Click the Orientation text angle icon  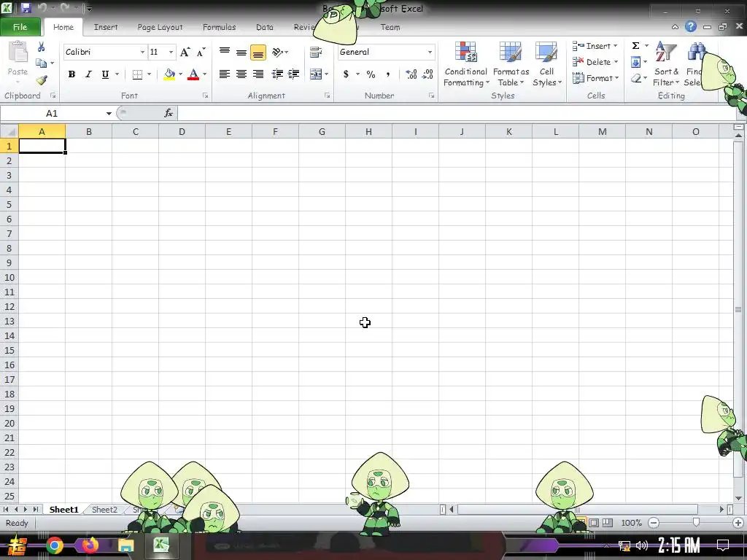[x=277, y=52]
